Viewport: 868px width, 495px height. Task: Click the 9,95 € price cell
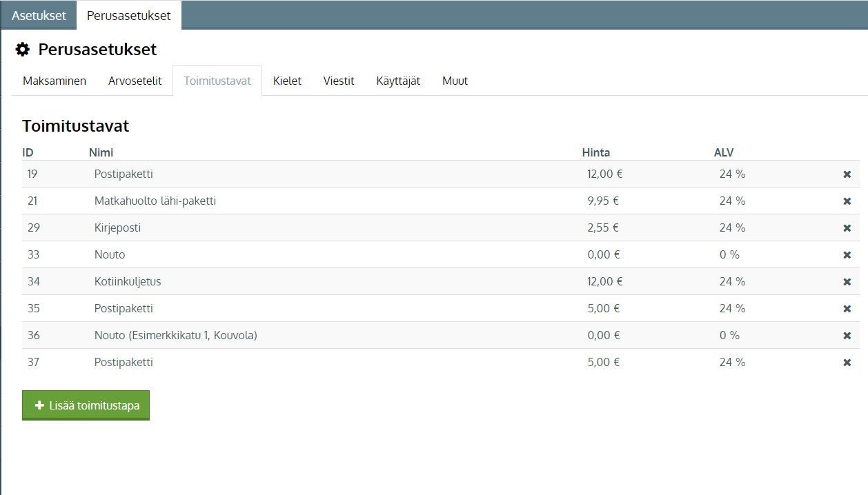[x=603, y=201]
